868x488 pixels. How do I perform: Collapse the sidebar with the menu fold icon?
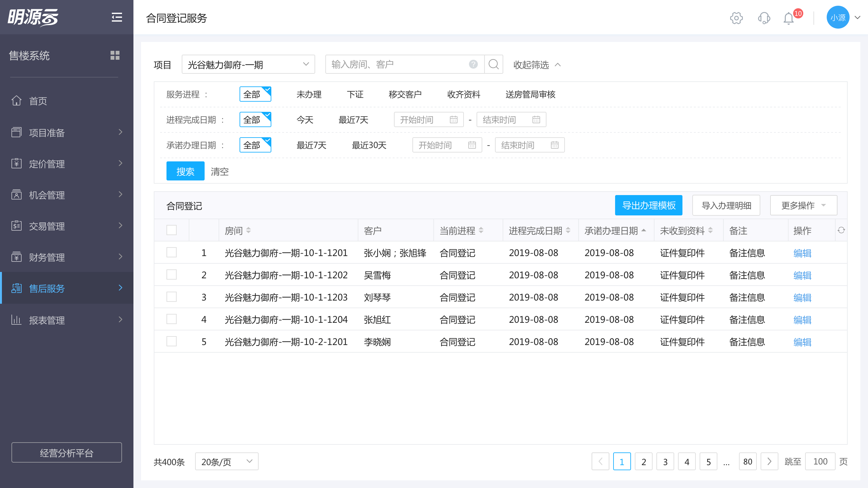click(117, 17)
